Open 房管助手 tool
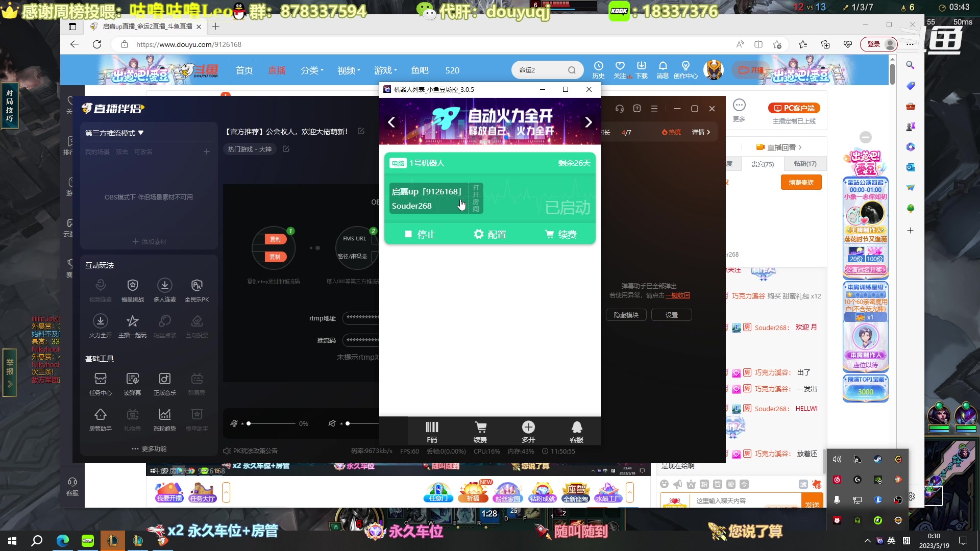The height and width of the screenshot is (551, 980). (x=101, y=419)
